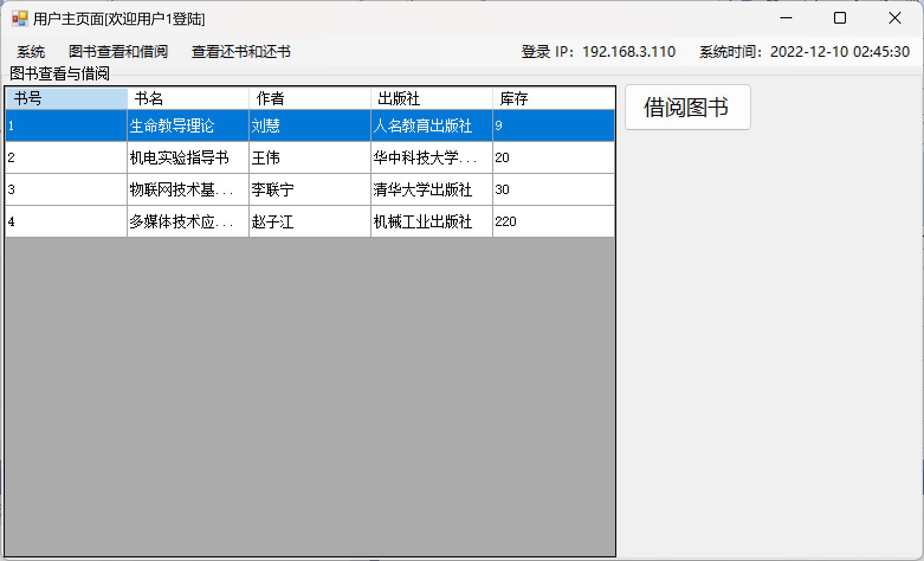Select the stock cell showing 20
This screenshot has width=924, height=561.
[x=554, y=157]
